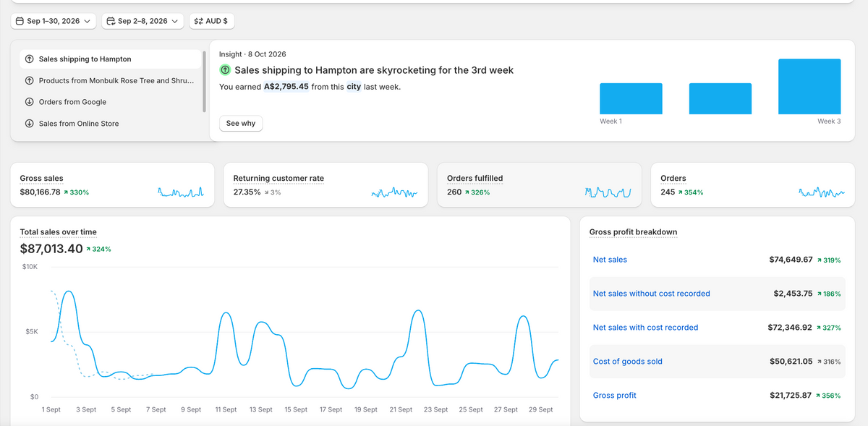
Task: Click the Orders card sparkline
Action: click(x=821, y=192)
